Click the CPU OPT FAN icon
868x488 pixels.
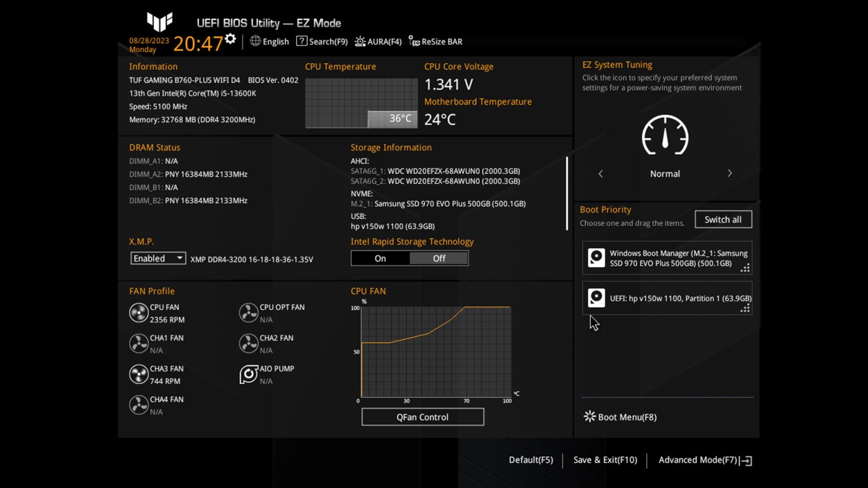[x=249, y=312]
